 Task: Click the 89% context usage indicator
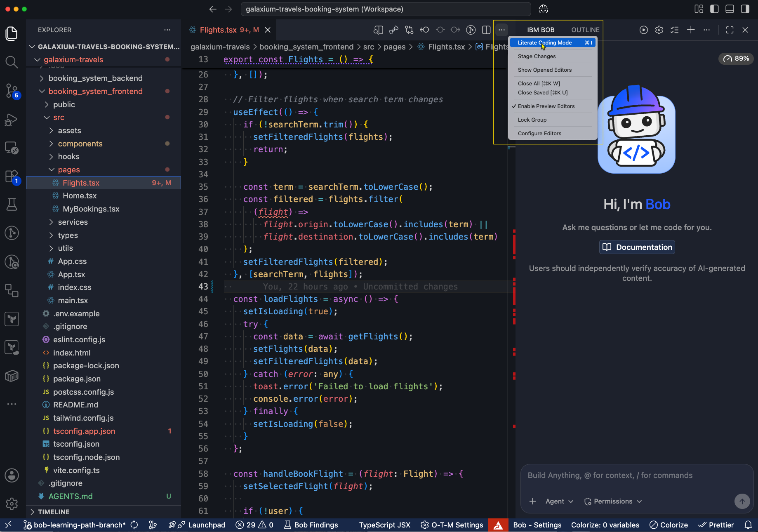click(x=736, y=59)
